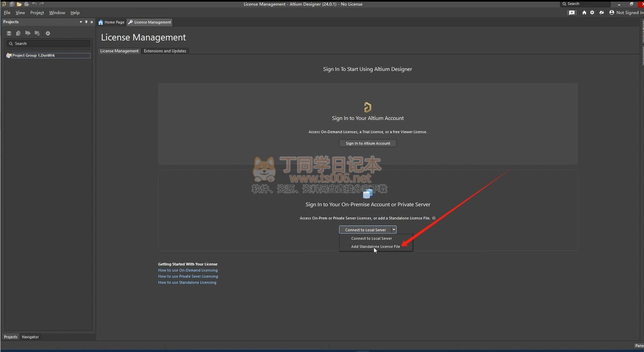Click the open folder icon in the title bar
The image size is (644, 352).
19,4
